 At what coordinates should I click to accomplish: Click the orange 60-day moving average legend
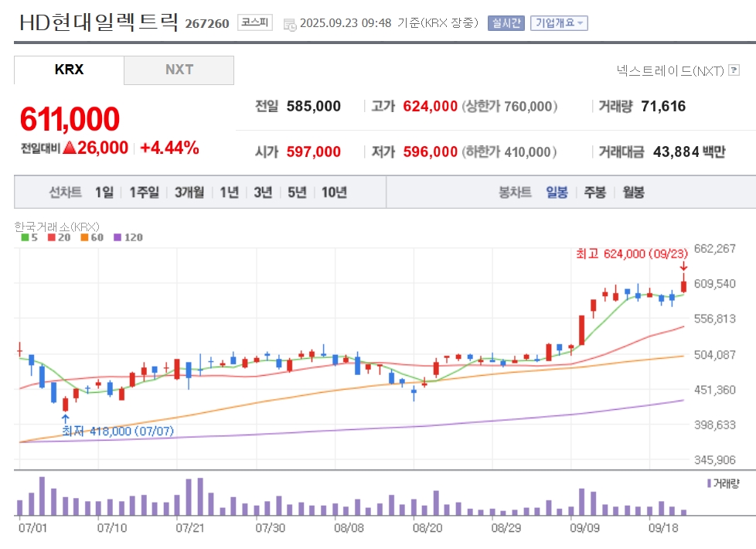92,237
